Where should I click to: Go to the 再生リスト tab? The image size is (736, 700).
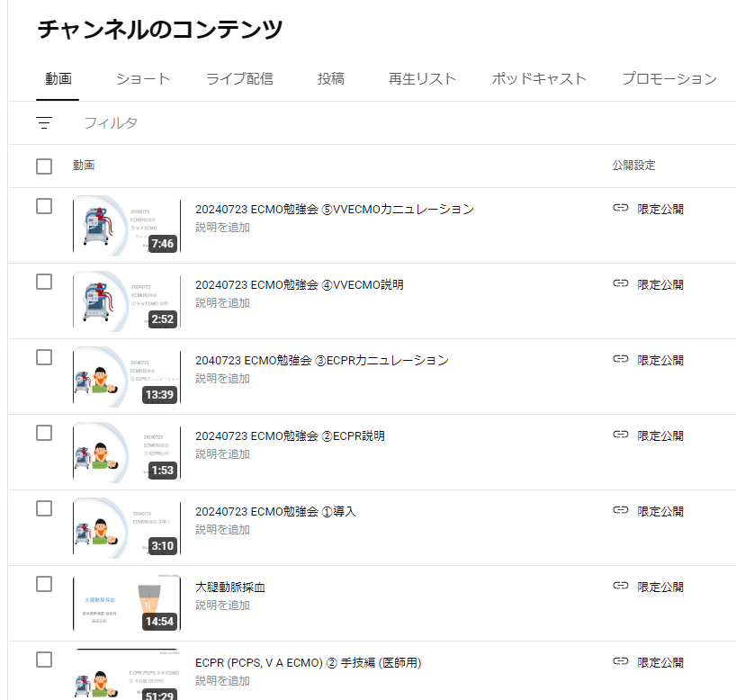point(422,79)
